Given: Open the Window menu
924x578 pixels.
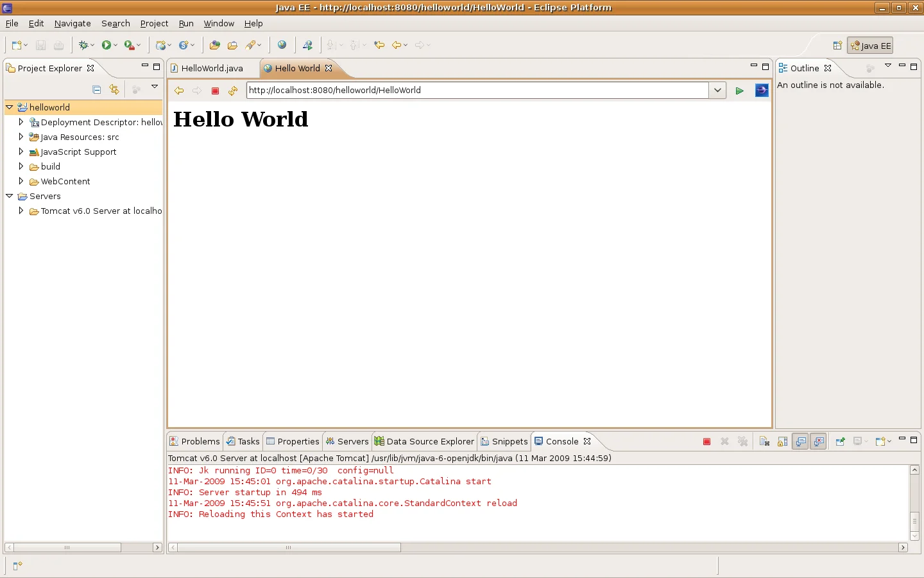Looking at the screenshot, I should tap(218, 23).
